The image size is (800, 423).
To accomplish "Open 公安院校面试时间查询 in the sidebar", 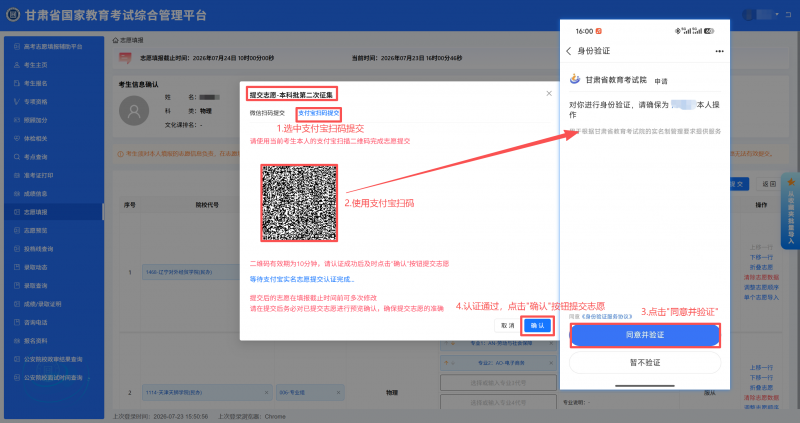I will 54,377.
